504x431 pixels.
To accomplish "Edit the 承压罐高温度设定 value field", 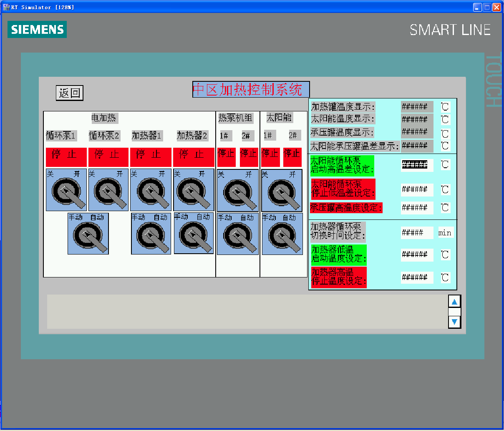I will click(x=416, y=207).
